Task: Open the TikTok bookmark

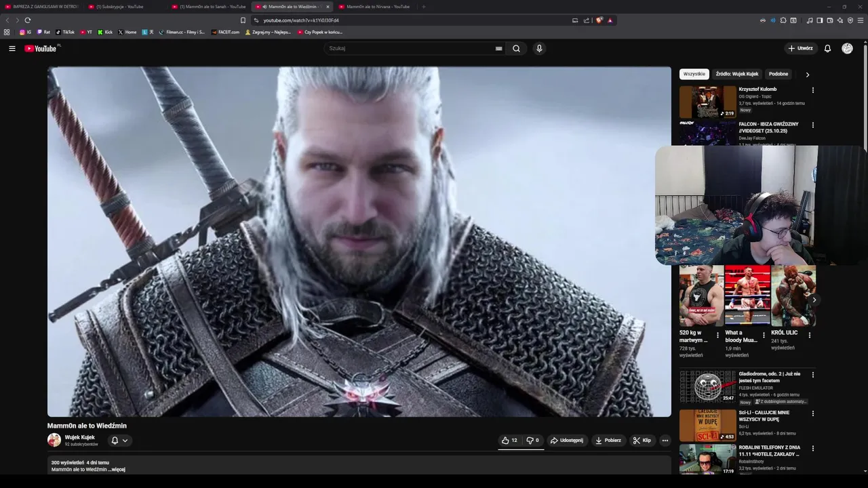Action: tap(65, 32)
